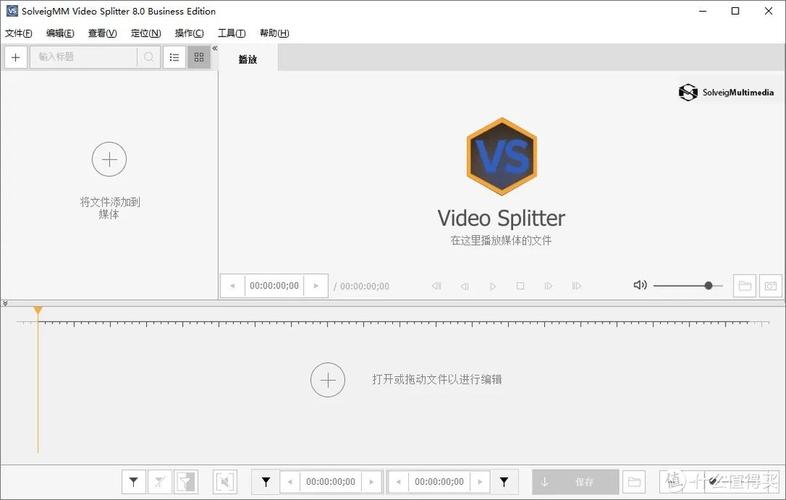Click the bracketed audio icon in the bottom toolbar
This screenshot has height=500, width=786.
point(225,482)
